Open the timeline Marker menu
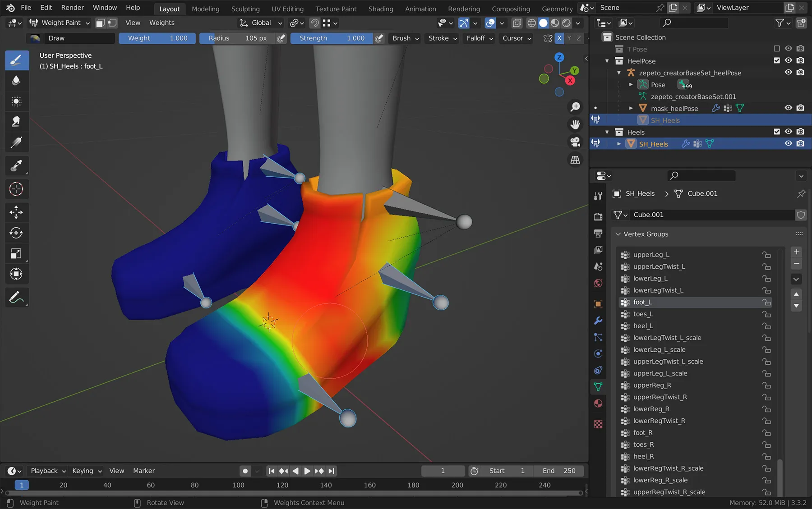 point(144,471)
